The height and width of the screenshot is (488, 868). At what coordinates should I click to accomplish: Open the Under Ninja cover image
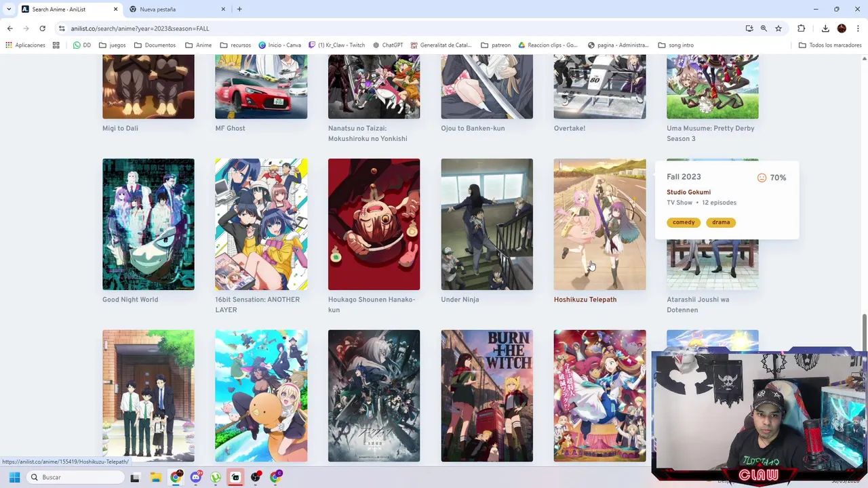point(487,224)
